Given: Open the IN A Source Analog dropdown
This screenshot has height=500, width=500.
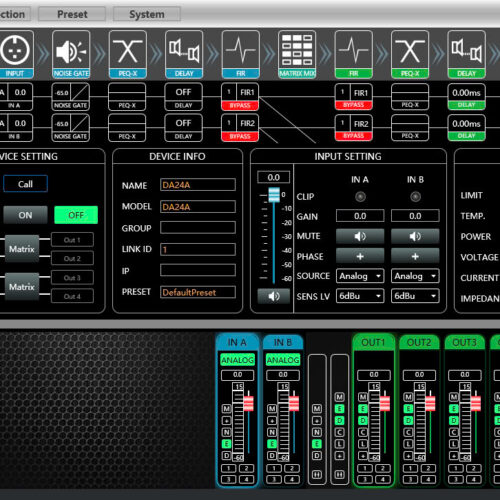Looking at the screenshot, I should [360, 276].
